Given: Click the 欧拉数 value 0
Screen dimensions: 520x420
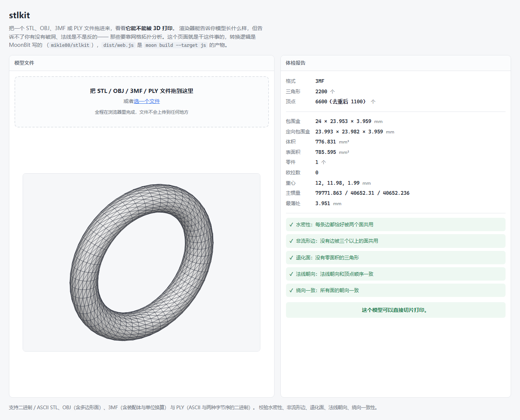Looking at the screenshot, I should pyautogui.click(x=317, y=172).
